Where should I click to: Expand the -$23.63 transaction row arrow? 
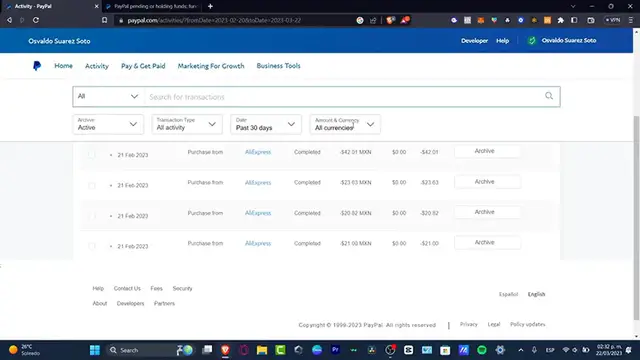111,185
